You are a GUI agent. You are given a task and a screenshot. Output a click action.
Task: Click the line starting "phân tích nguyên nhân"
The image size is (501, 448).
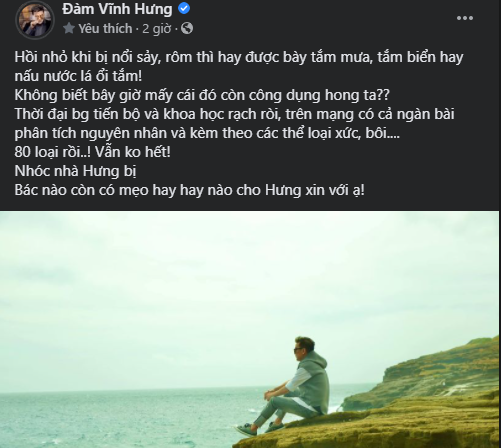(207, 133)
